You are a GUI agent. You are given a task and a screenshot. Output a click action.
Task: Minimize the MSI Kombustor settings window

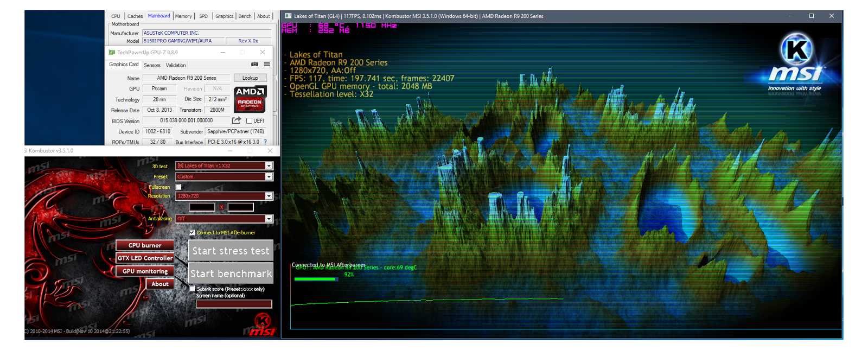coord(231,150)
